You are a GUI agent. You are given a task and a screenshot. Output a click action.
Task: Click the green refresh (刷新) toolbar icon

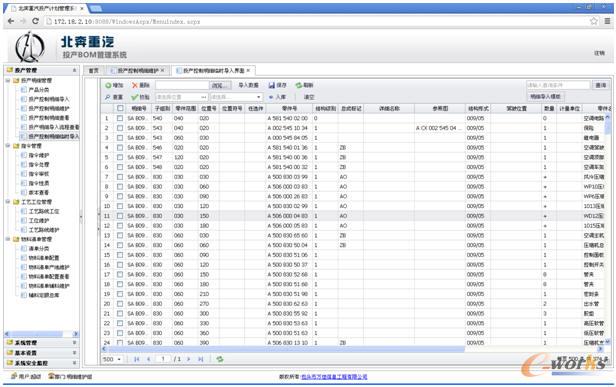(299, 85)
